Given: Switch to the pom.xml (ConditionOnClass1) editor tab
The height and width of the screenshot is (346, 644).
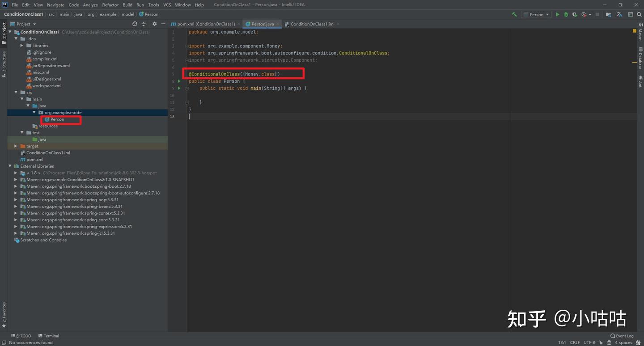Looking at the screenshot, I should (203, 24).
